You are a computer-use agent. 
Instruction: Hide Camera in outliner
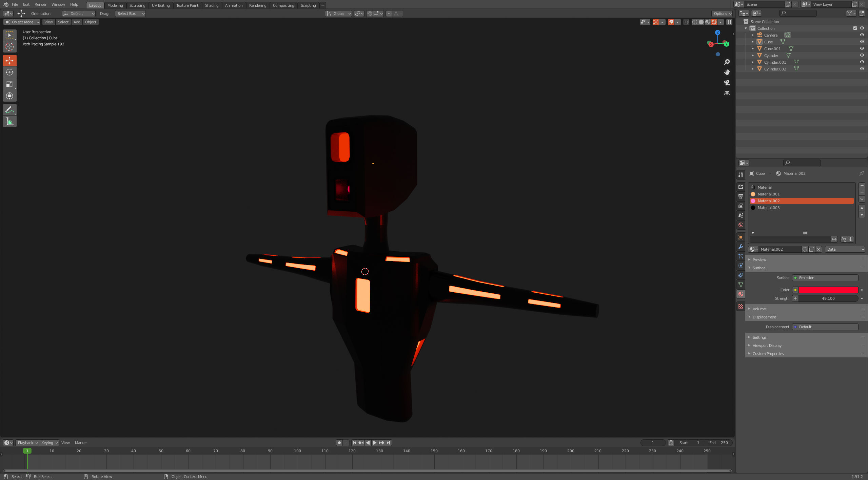(862, 35)
